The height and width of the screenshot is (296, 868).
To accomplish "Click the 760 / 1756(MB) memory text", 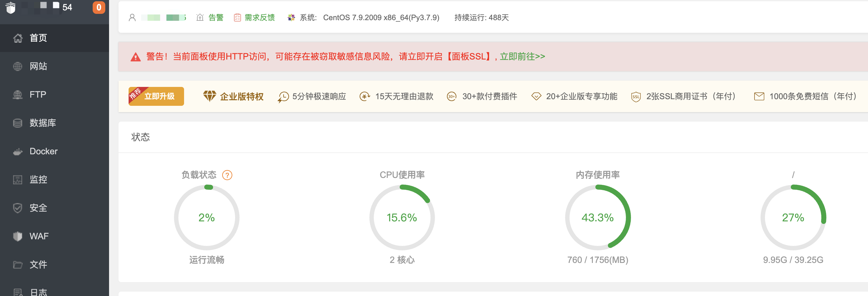I will click(x=598, y=260).
